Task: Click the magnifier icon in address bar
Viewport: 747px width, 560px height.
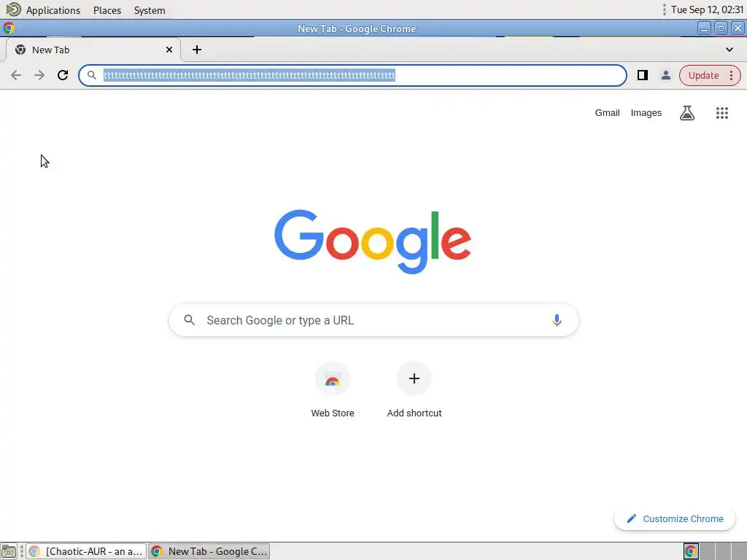Action: (x=92, y=75)
